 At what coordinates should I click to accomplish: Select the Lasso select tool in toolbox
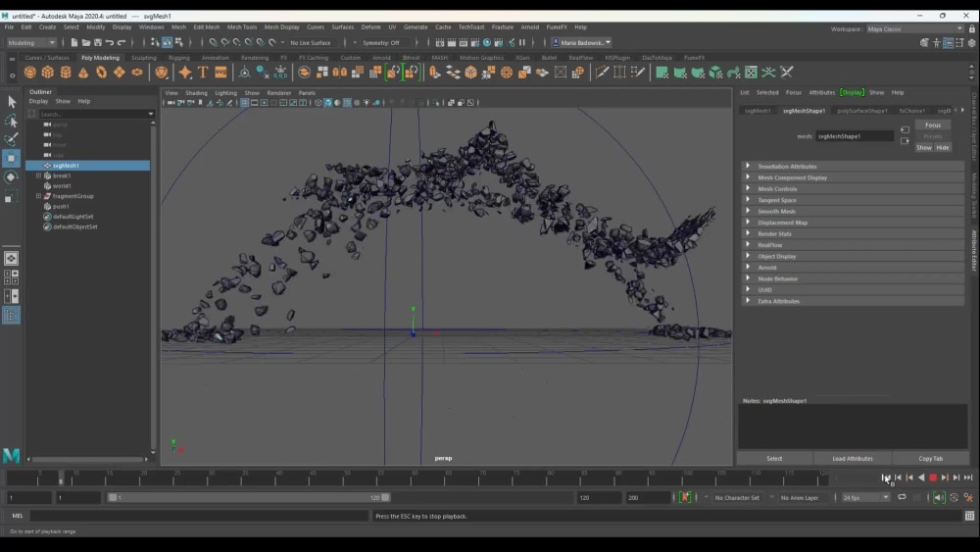pyautogui.click(x=11, y=121)
